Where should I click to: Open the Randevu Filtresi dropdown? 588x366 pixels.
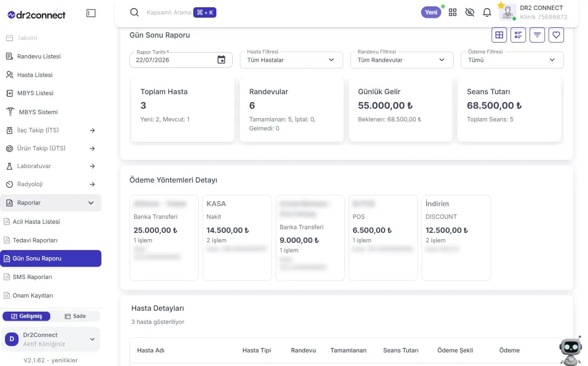click(402, 60)
